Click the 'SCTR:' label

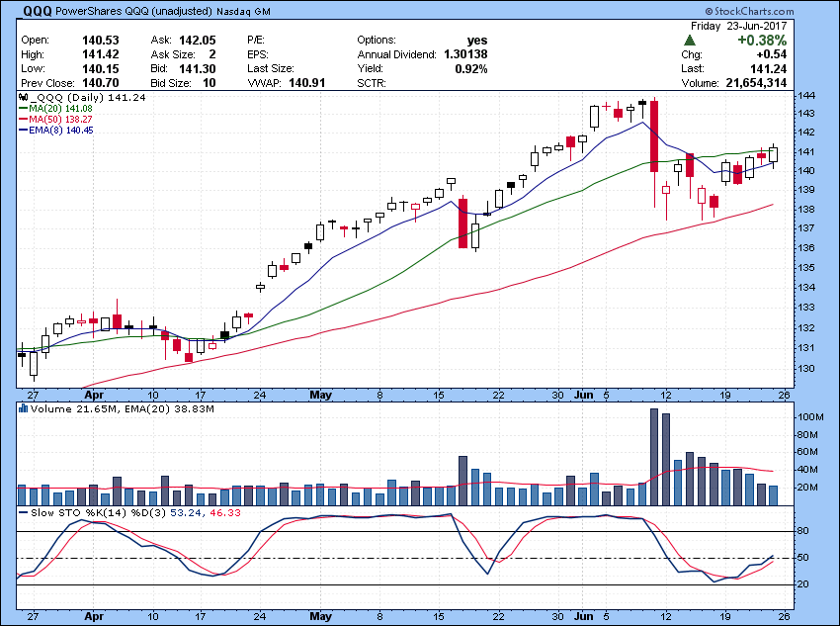pyautogui.click(x=372, y=83)
